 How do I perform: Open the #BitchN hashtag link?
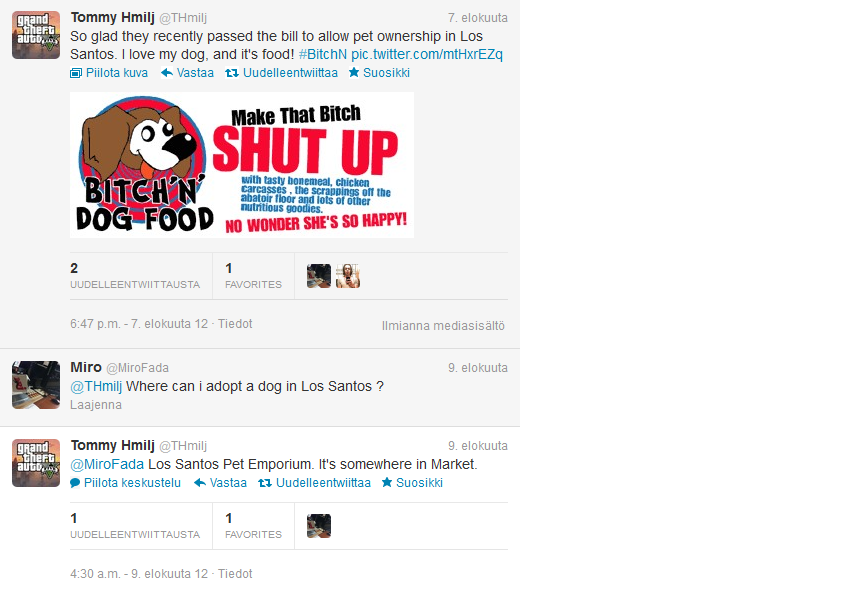point(322,54)
